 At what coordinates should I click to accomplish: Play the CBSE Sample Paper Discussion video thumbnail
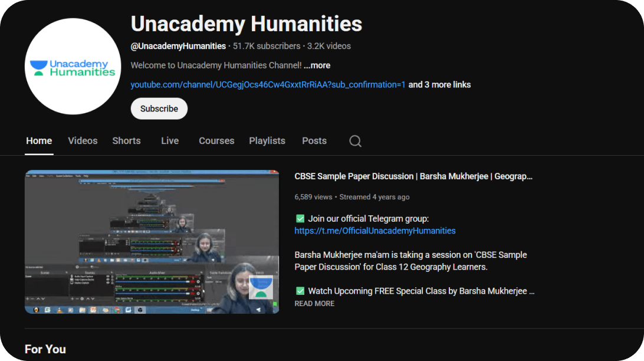[152, 242]
